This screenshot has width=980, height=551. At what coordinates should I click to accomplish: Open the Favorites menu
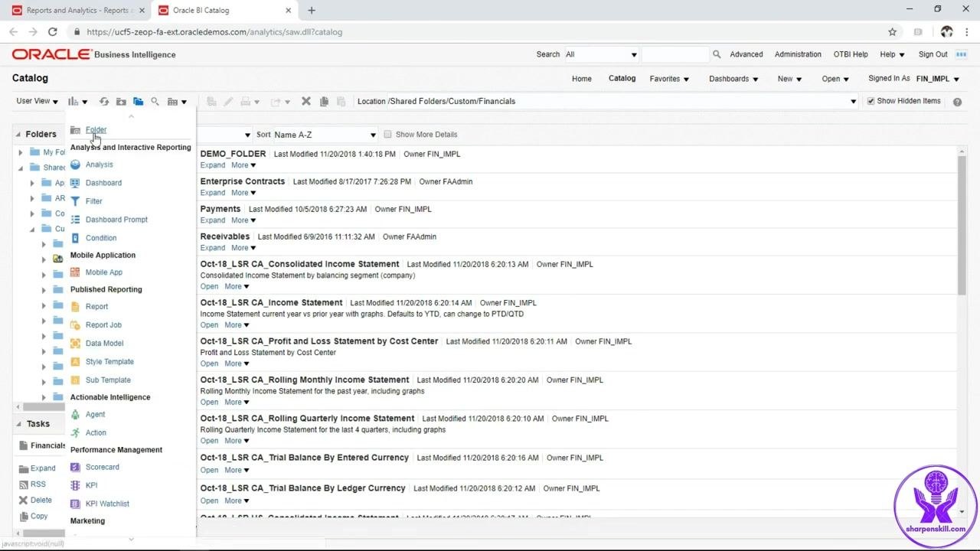669,79
